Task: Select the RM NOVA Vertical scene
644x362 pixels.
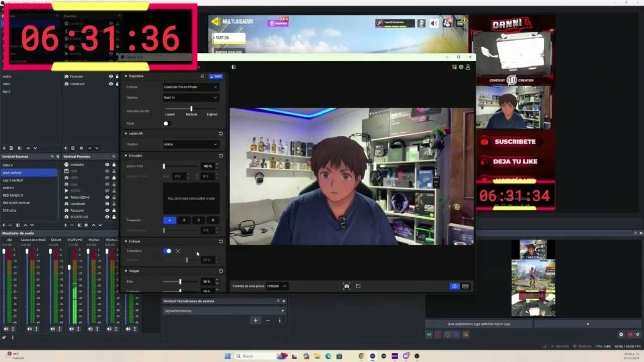Action: pyautogui.click(x=29, y=203)
